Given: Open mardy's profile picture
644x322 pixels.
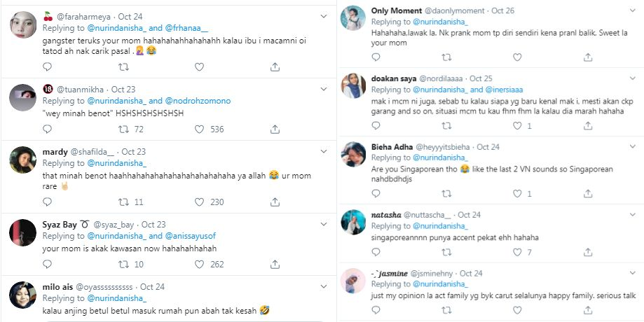Looking at the screenshot, I should tap(23, 160).
